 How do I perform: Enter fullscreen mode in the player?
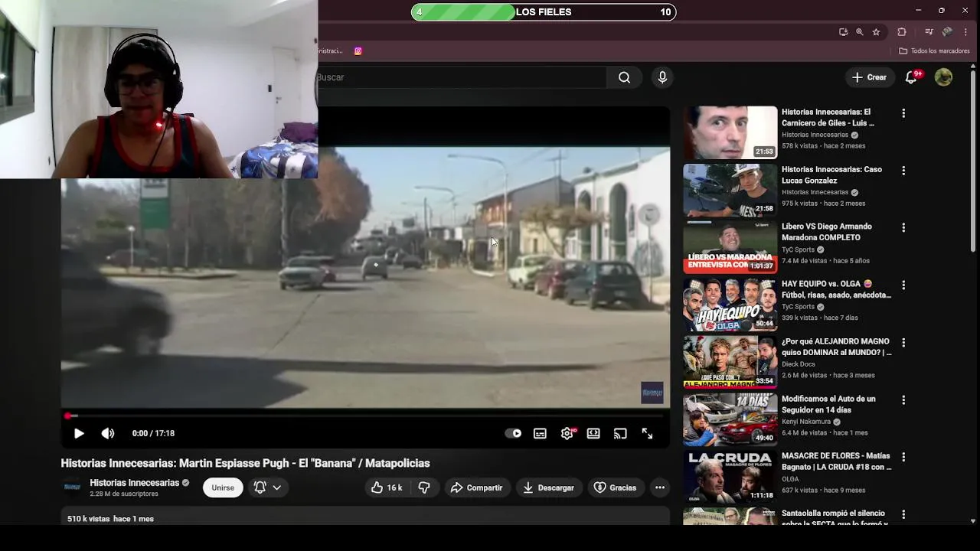point(647,433)
